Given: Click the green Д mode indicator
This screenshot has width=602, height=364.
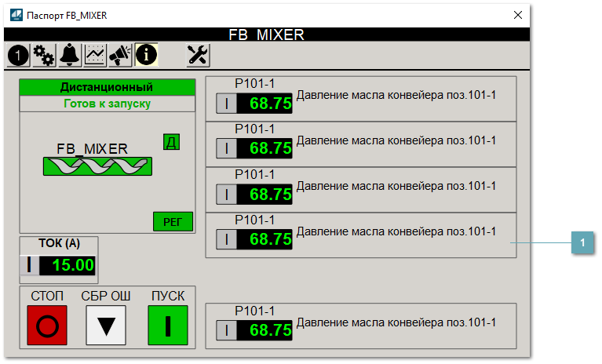Looking at the screenshot, I should (170, 142).
